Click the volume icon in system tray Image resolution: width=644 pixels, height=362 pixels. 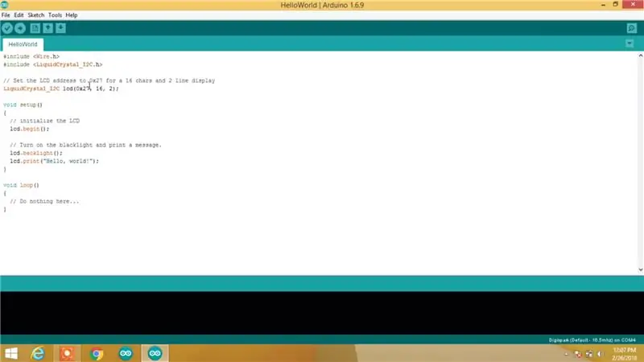click(x=600, y=354)
